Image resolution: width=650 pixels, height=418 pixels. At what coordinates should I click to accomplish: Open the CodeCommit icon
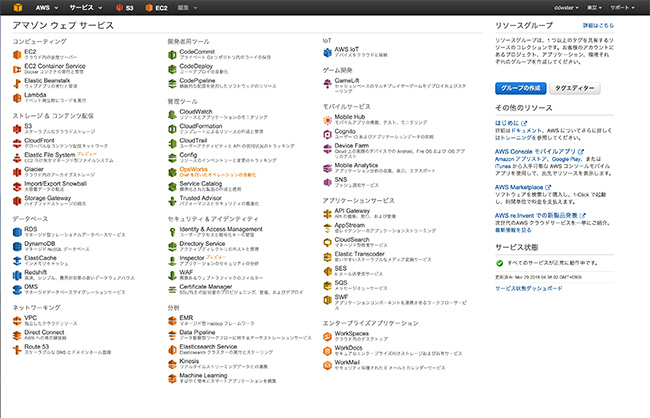click(172, 55)
